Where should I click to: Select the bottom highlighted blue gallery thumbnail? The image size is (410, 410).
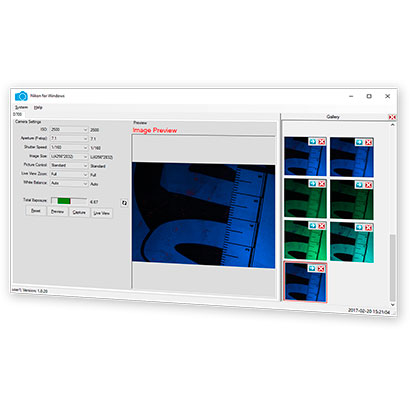[x=305, y=282]
